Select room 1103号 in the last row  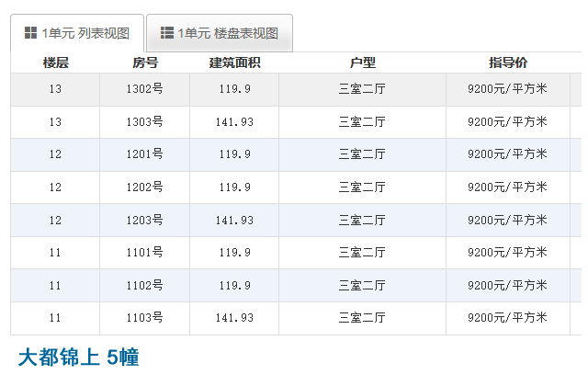144,318
